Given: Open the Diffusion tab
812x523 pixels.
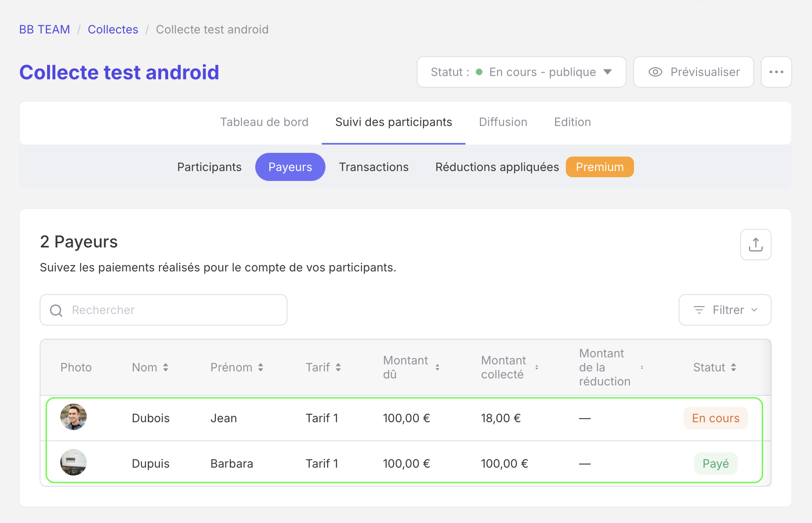Looking at the screenshot, I should 503,122.
